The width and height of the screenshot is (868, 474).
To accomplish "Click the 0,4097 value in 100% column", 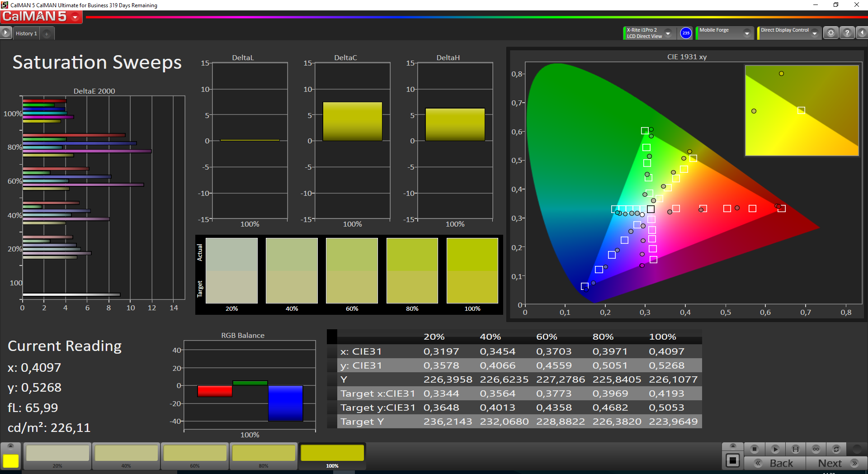I will [666, 351].
